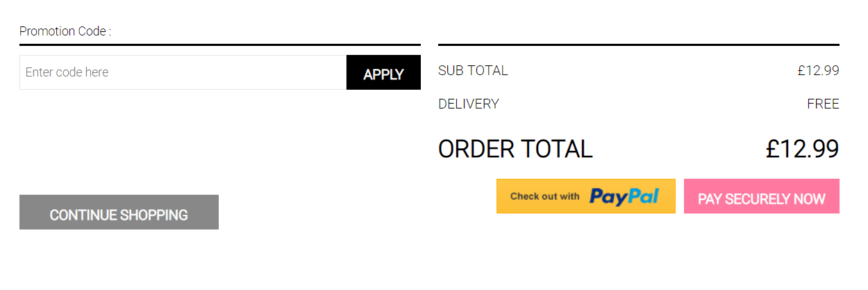Click the large order total £12.99 amount

pos(803,149)
